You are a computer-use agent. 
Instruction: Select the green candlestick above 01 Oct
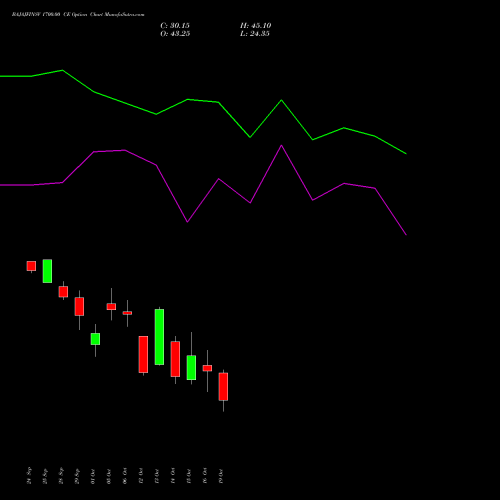(95, 339)
